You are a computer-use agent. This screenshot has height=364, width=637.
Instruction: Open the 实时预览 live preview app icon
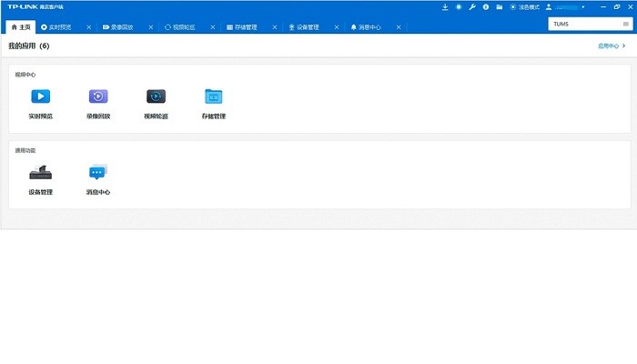pyautogui.click(x=40, y=96)
